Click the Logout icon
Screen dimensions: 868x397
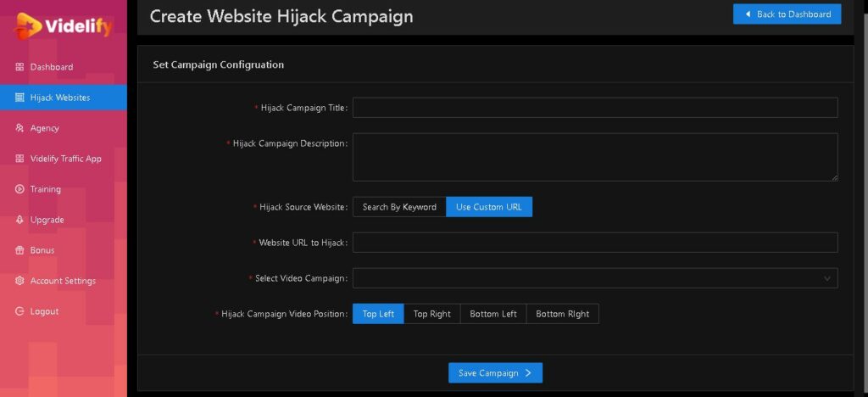[x=20, y=311]
